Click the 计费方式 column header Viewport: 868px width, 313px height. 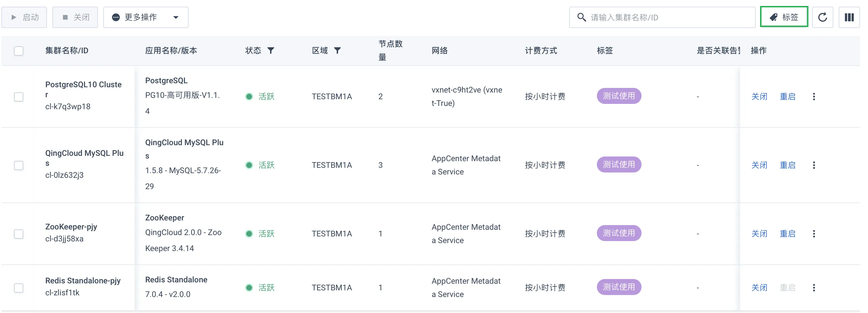pos(541,51)
